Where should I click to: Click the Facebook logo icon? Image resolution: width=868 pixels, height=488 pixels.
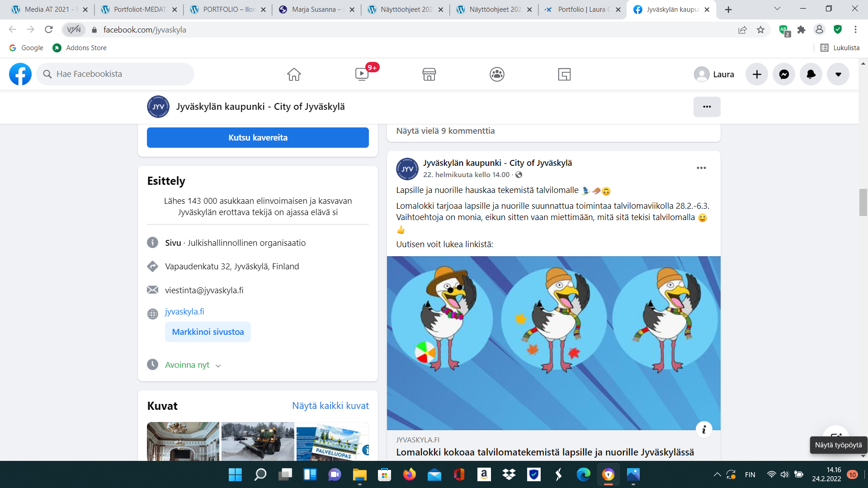point(20,74)
